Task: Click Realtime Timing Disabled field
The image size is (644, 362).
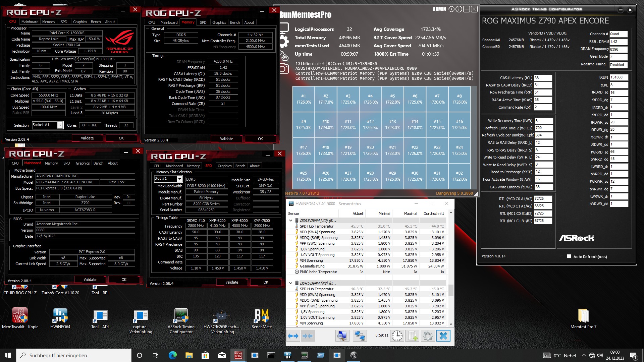Action: coord(619,65)
